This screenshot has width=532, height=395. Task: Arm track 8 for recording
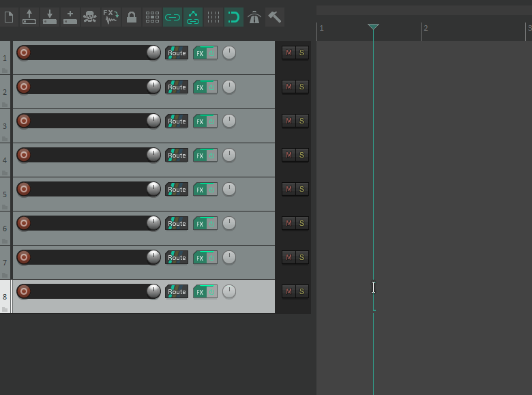click(x=24, y=291)
